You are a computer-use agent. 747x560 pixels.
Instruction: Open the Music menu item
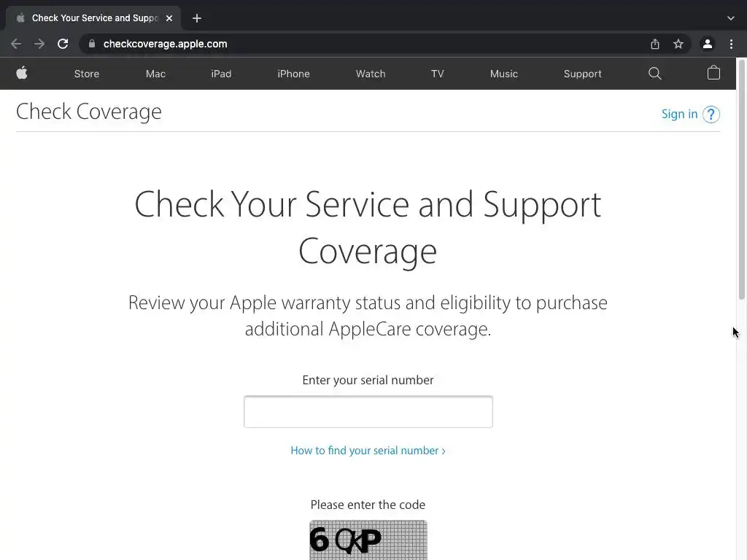click(504, 74)
